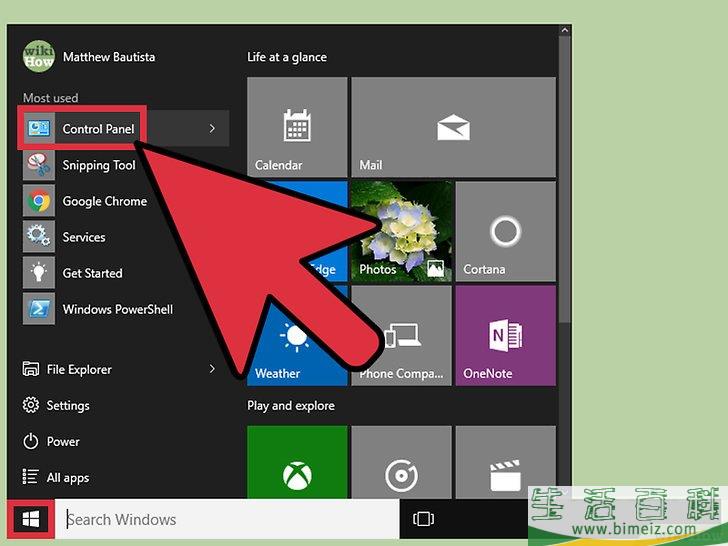Click the Start menu scroll up arrow
Screen dimensions: 728x546
pyautogui.click(x=565, y=30)
